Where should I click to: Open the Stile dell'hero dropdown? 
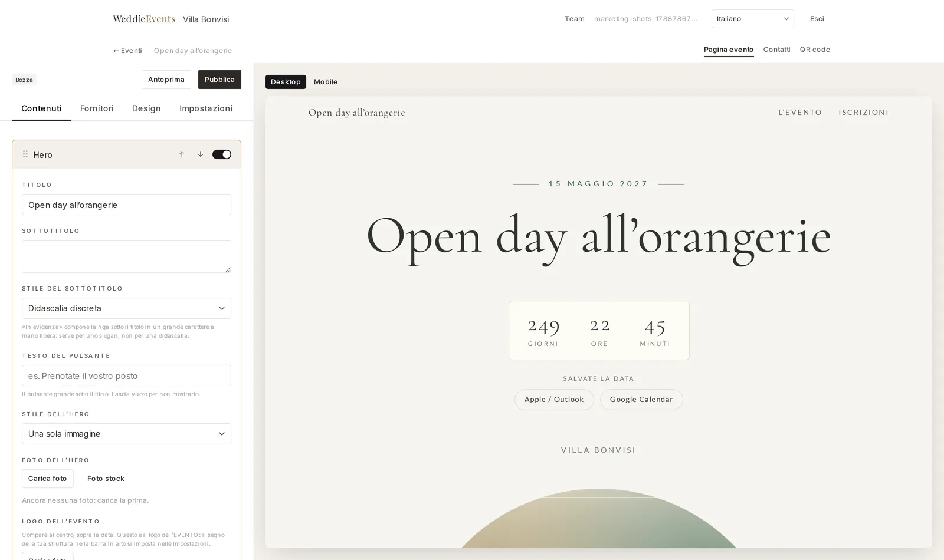tap(126, 434)
